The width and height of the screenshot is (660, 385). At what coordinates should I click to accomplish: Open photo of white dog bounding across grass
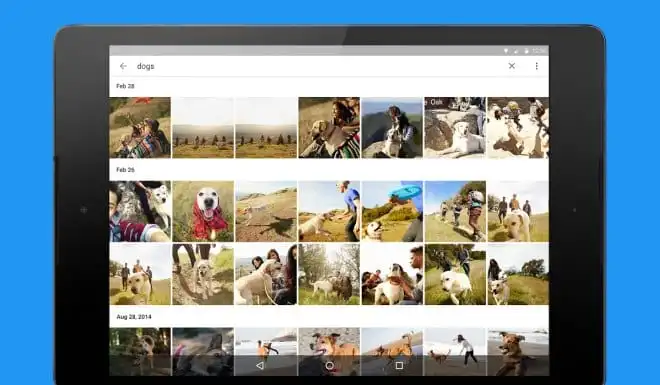tap(455, 274)
